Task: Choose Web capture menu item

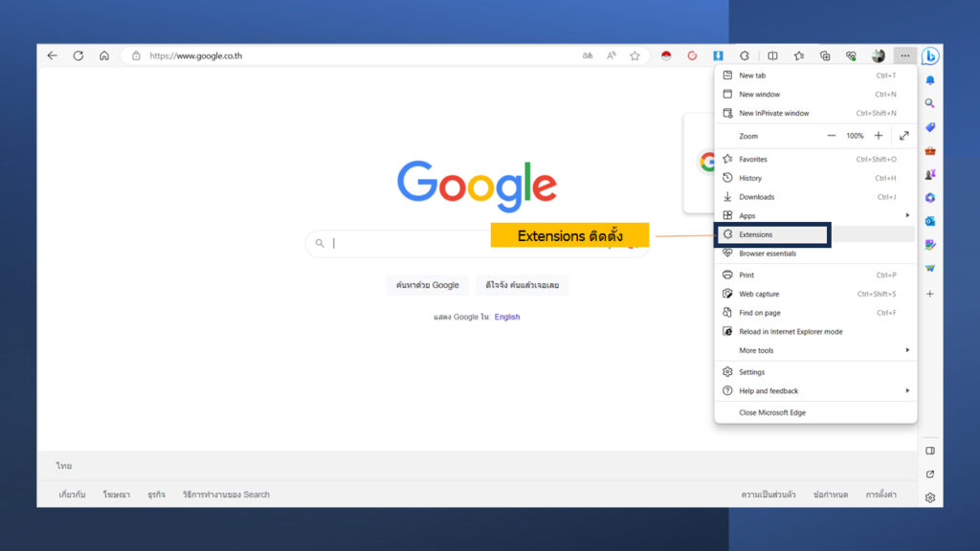Action: 815,294
